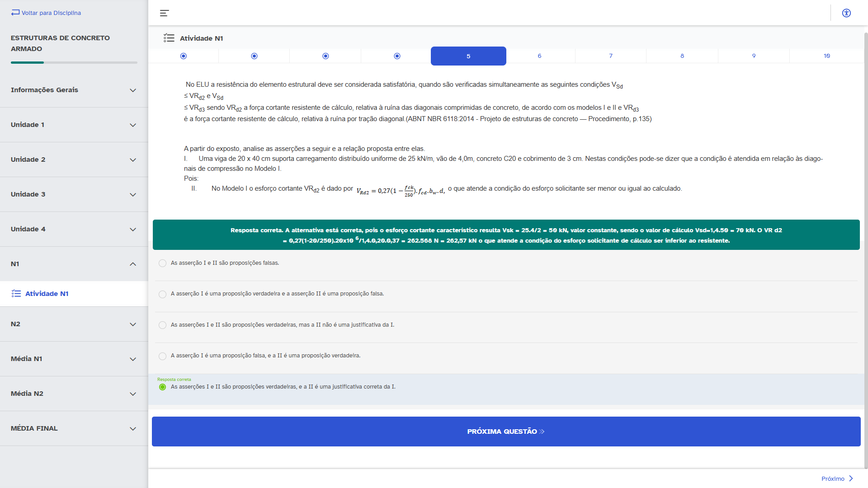Click the Próximo chevron arrow at bottom
The height and width of the screenshot is (488, 868).
point(851,479)
